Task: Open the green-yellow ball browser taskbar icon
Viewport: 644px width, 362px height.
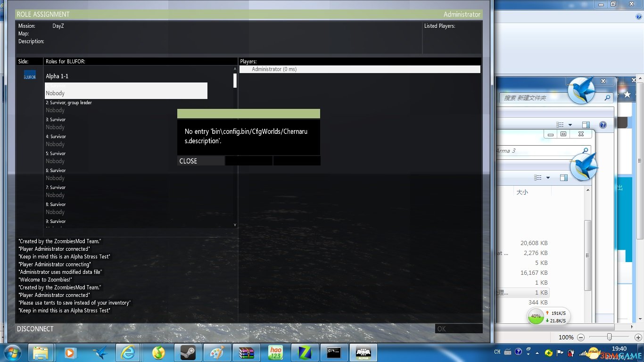Action: tap(158, 352)
